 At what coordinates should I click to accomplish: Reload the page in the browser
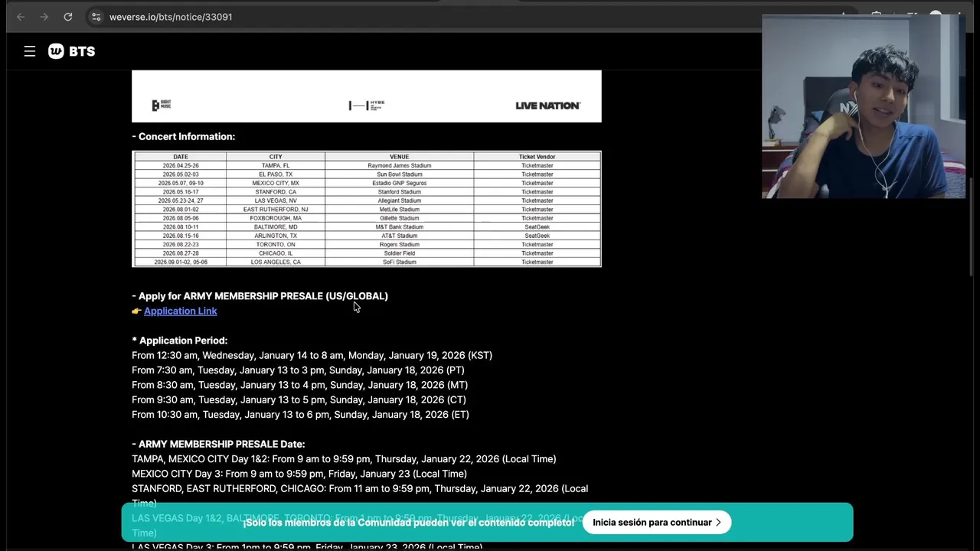(x=68, y=17)
